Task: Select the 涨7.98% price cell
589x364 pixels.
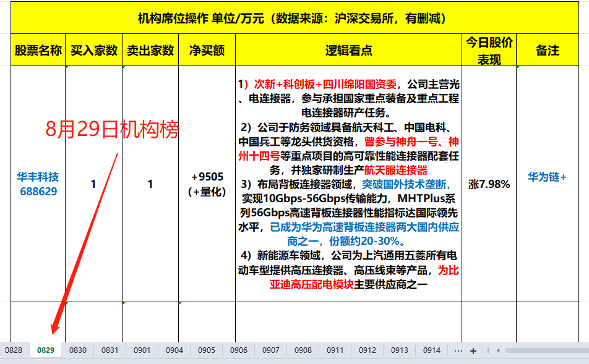Action: click(x=489, y=184)
